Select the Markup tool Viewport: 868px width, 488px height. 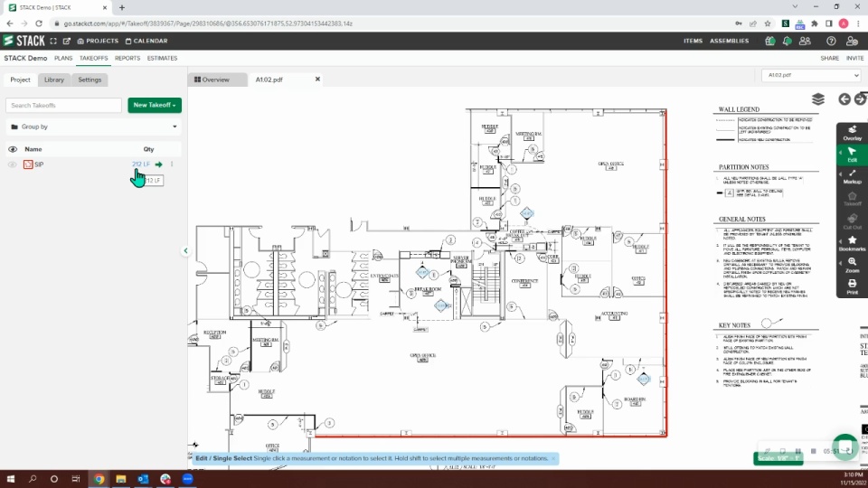852,176
